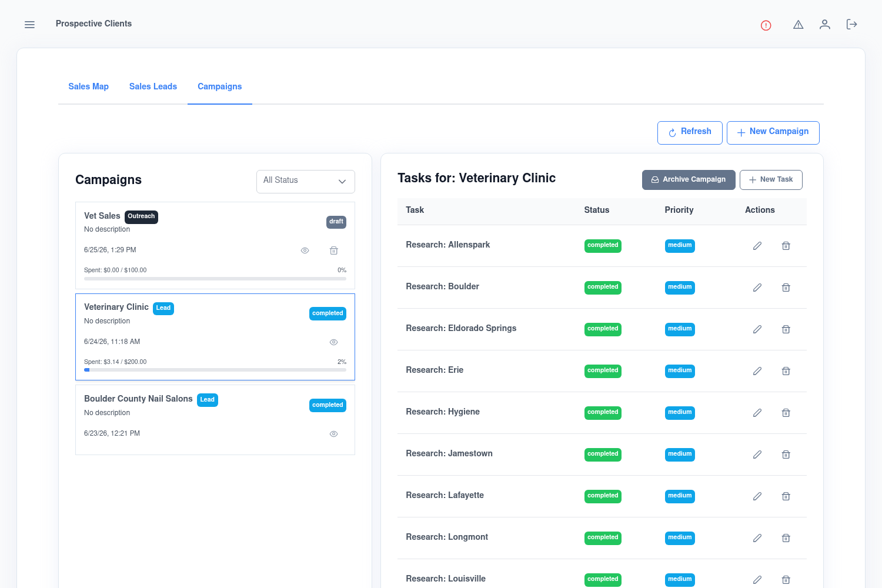Click the Status column header
This screenshot has width=882, height=588.
pyautogui.click(x=597, y=210)
